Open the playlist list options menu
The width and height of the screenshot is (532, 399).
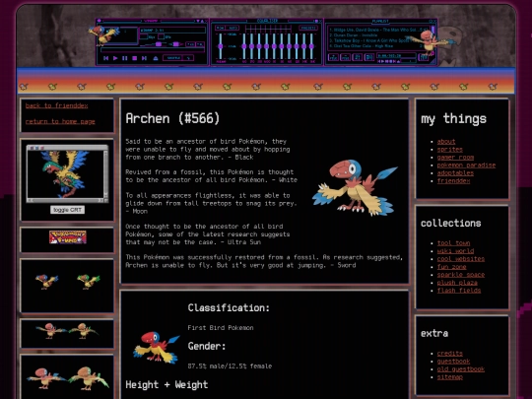(423, 57)
